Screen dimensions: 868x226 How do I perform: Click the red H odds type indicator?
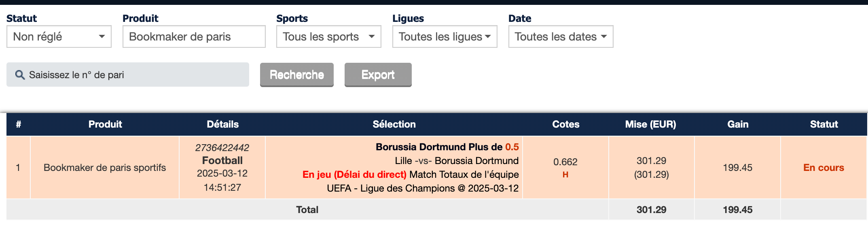(x=565, y=175)
